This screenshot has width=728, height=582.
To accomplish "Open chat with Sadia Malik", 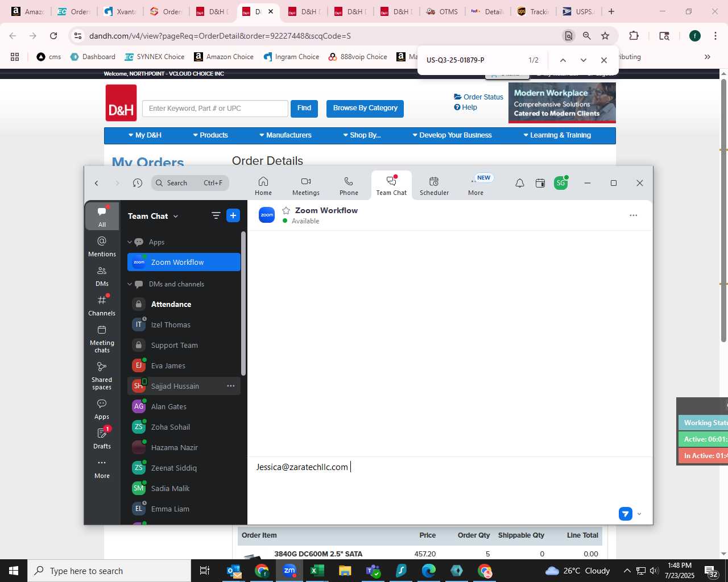I will point(184,488).
